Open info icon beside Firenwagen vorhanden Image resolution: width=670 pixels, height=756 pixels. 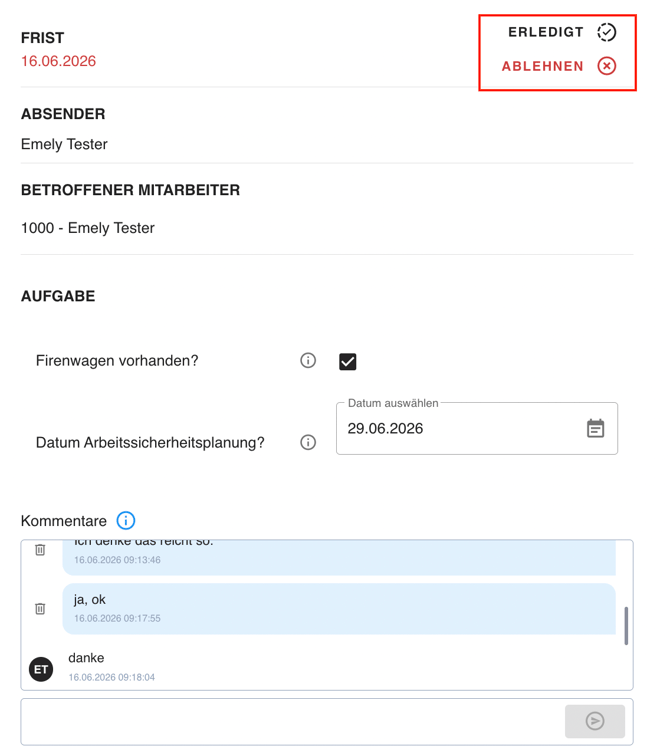tap(308, 360)
